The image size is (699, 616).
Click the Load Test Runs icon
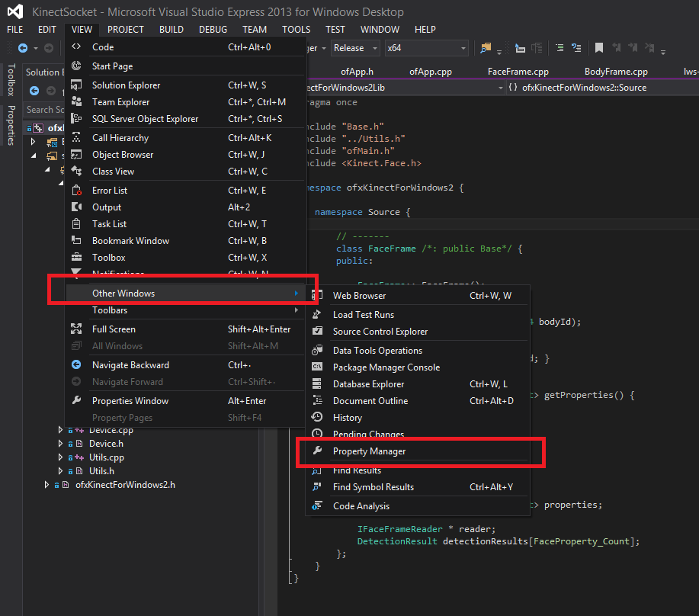point(317,314)
